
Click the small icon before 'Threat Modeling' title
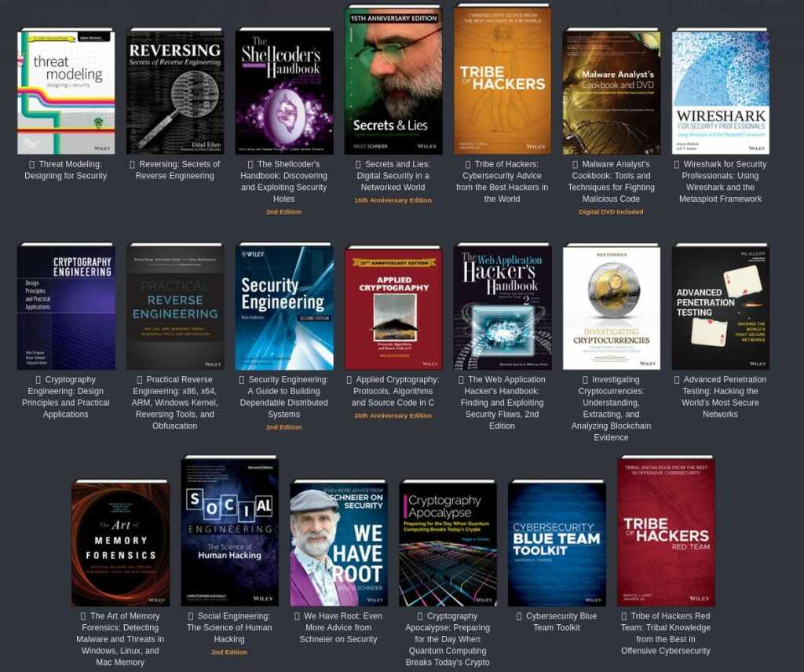(31, 165)
